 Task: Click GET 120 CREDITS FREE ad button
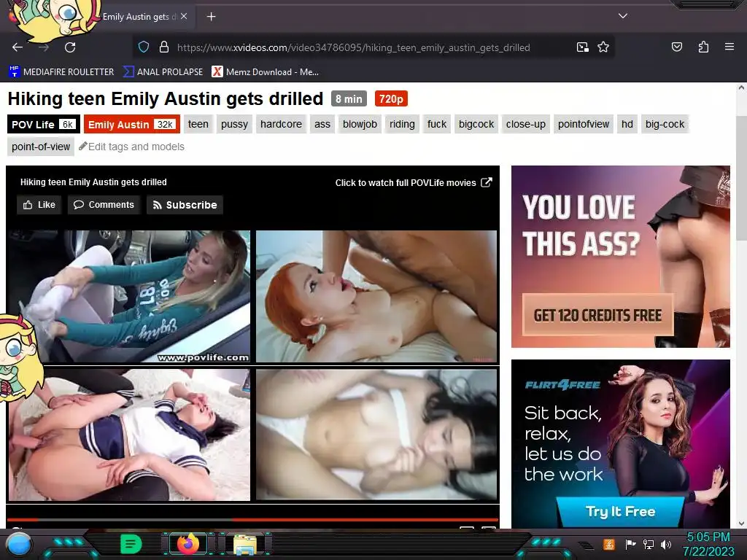(597, 315)
